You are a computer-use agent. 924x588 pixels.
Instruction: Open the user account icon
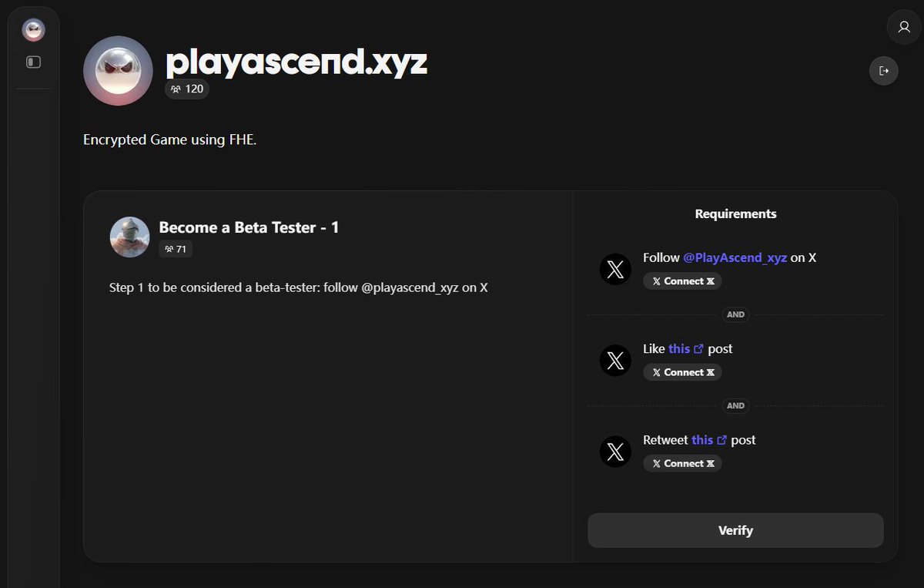pos(904,27)
